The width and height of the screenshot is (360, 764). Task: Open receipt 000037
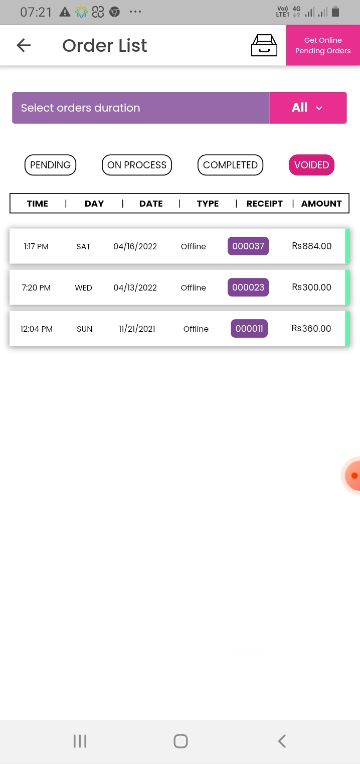(x=248, y=246)
